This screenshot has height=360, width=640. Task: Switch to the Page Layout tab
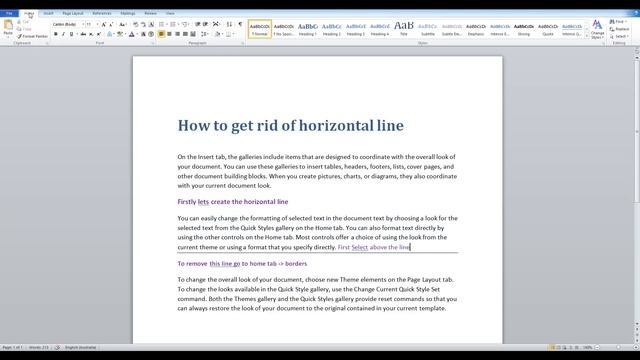[73, 13]
